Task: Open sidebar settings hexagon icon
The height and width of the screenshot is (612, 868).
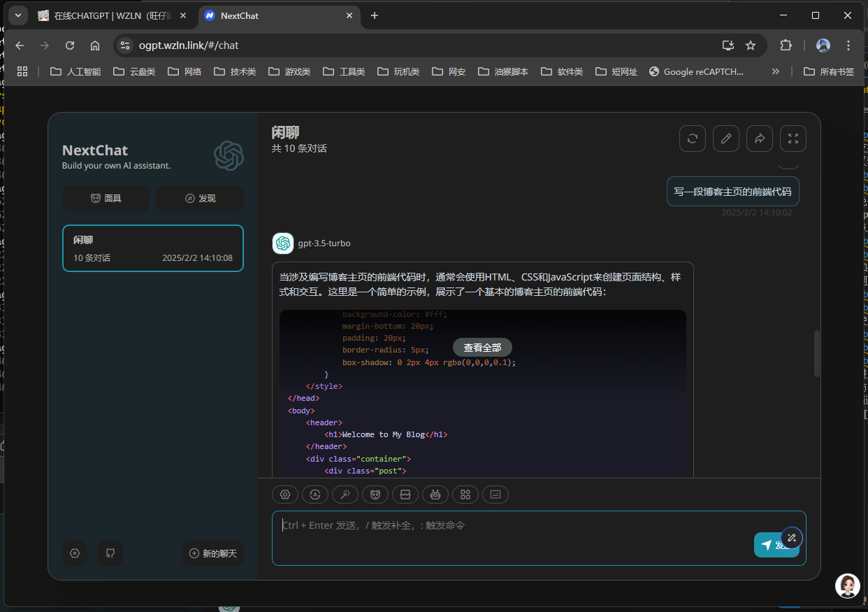Action: [75, 553]
